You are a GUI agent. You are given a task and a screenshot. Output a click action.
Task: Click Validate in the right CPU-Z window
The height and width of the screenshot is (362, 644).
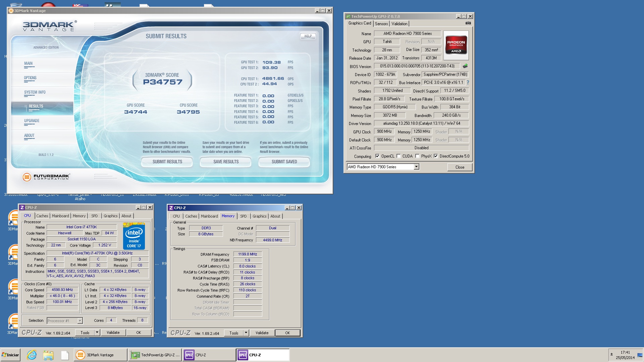262,333
